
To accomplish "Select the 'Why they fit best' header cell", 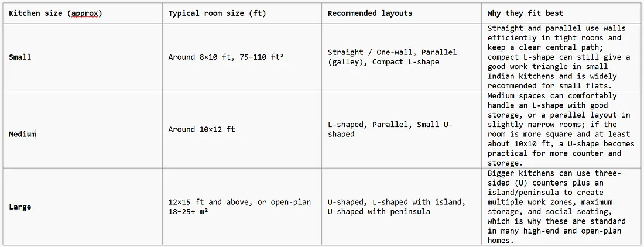I will [562, 13].
